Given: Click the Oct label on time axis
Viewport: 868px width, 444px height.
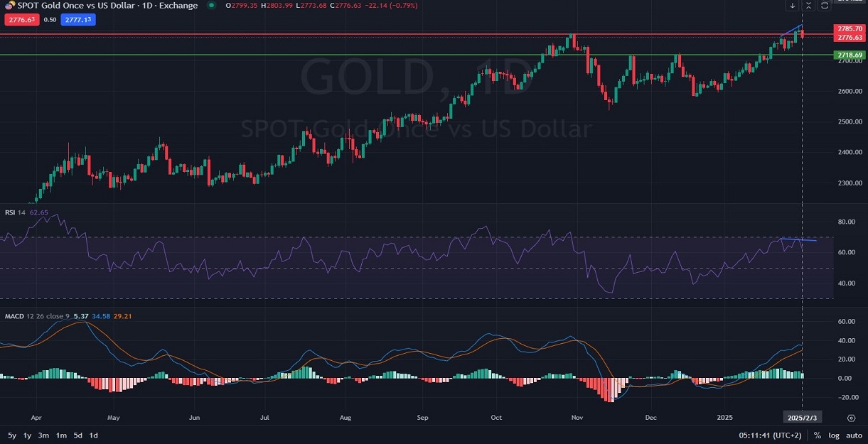Looking at the screenshot, I should coord(496,418).
